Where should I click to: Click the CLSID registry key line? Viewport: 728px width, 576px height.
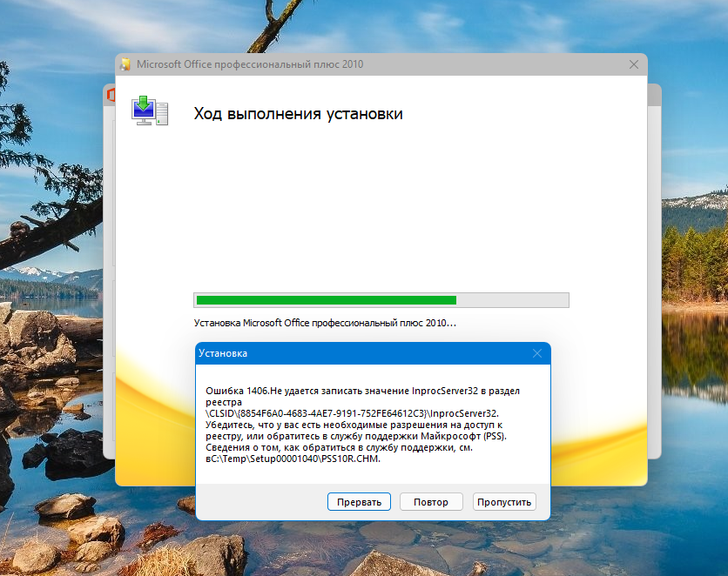coord(352,413)
